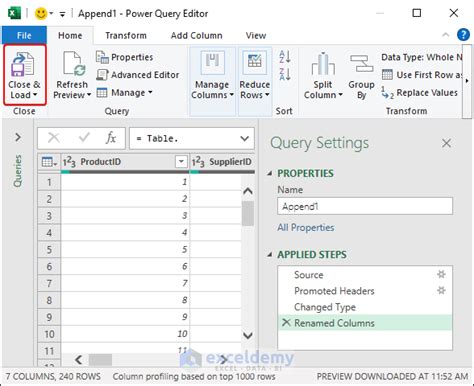474x386 pixels.
Task: Select the Changed Type applied step
Action: pyautogui.click(x=365, y=307)
